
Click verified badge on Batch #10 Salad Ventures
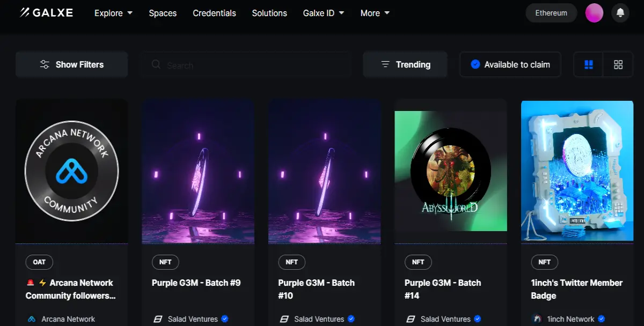click(x=351, y=319)
